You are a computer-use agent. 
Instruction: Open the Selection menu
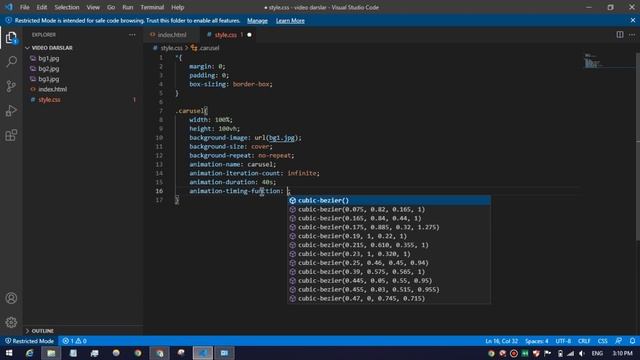67,7
